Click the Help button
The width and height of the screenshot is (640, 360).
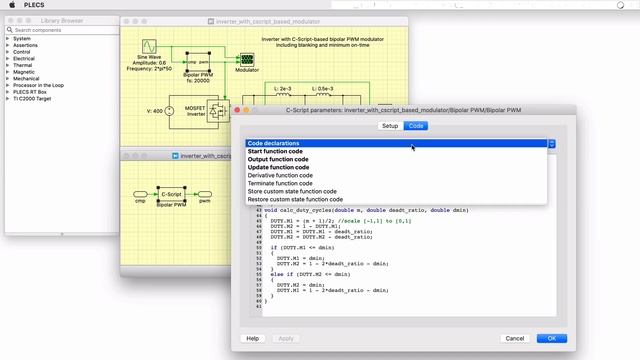[253, 338]
